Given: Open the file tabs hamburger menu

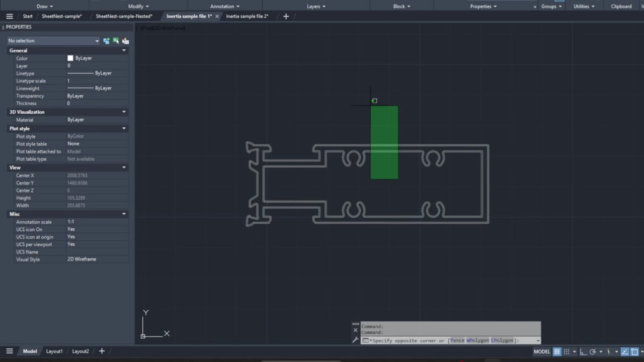Looking at the screenshot, I should point(10,16).
